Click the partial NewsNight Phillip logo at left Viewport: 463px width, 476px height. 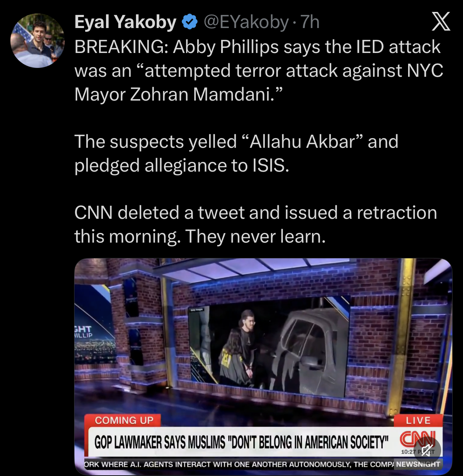coord(83,332)
